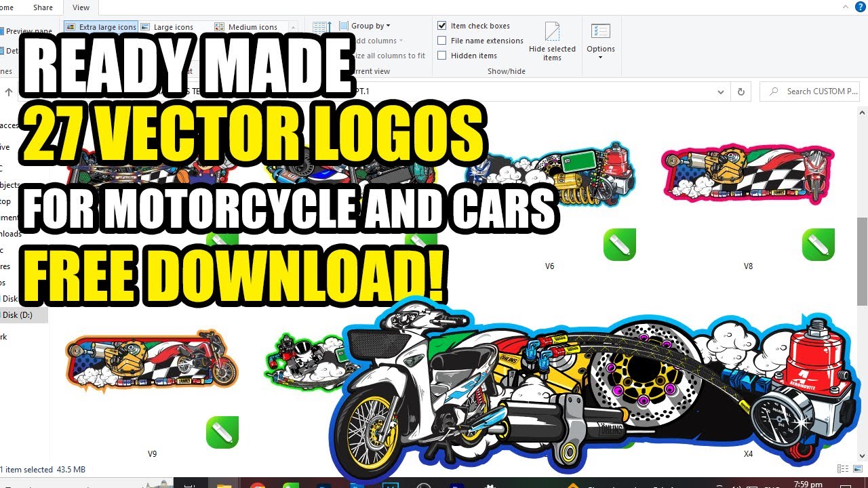Click the vertical scrollbar thumb of the file list

[863, 261]
